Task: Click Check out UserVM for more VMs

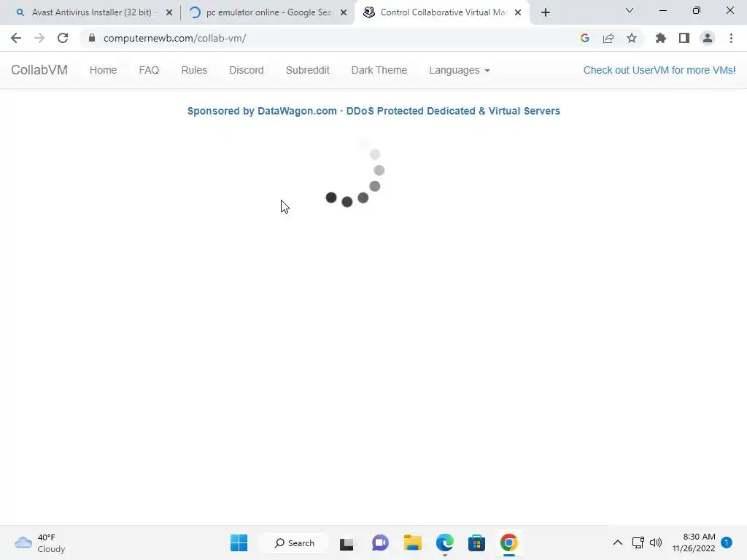Action: pos(659,70)
